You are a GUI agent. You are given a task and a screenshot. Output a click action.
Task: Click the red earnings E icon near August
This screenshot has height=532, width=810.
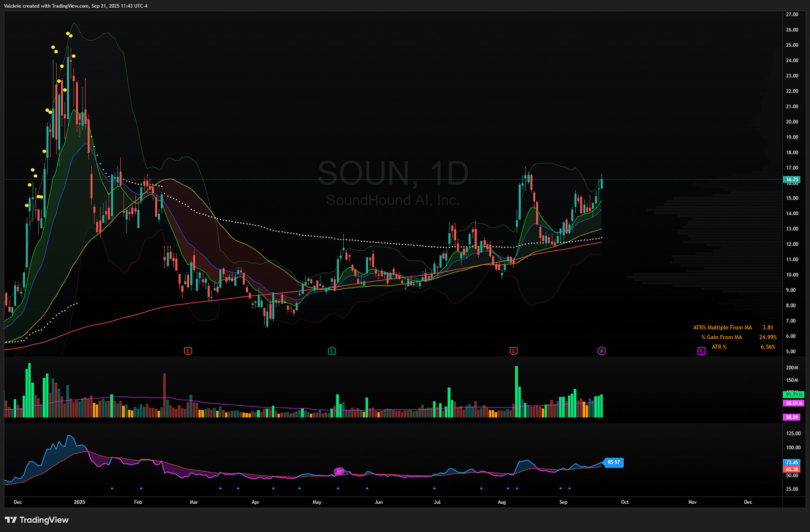tap(513, 351)
